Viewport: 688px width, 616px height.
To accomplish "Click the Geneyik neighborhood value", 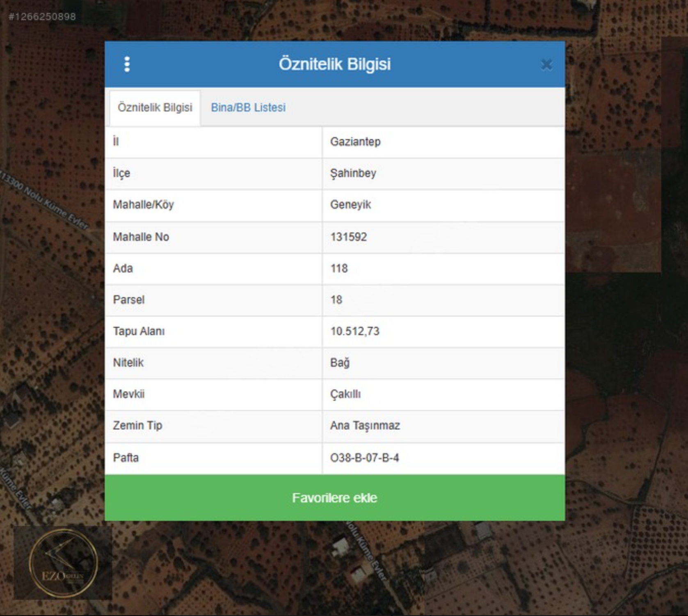I will pyautogui.click(x=350, y=205).
